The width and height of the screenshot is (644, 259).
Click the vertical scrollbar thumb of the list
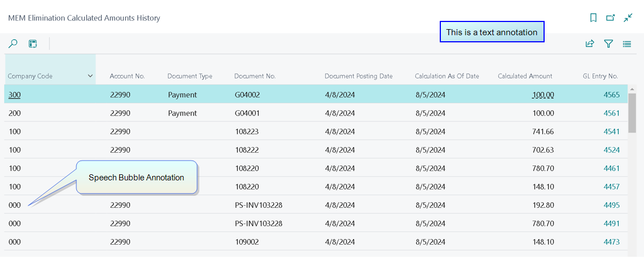pos(632,113)
